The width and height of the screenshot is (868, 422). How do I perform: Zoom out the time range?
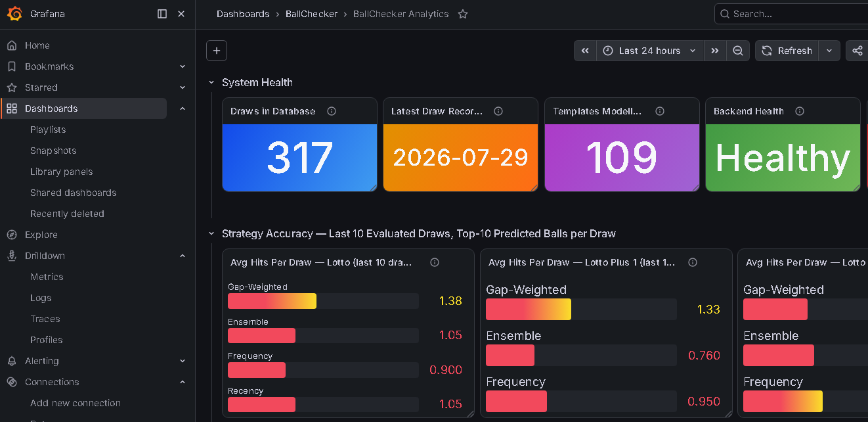coord(738,51)
